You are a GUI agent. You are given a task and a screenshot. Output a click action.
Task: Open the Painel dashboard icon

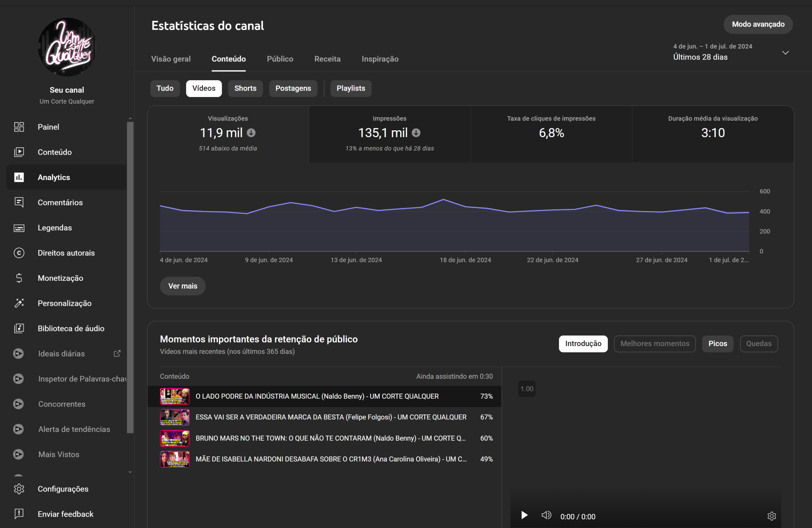point(19,127)
